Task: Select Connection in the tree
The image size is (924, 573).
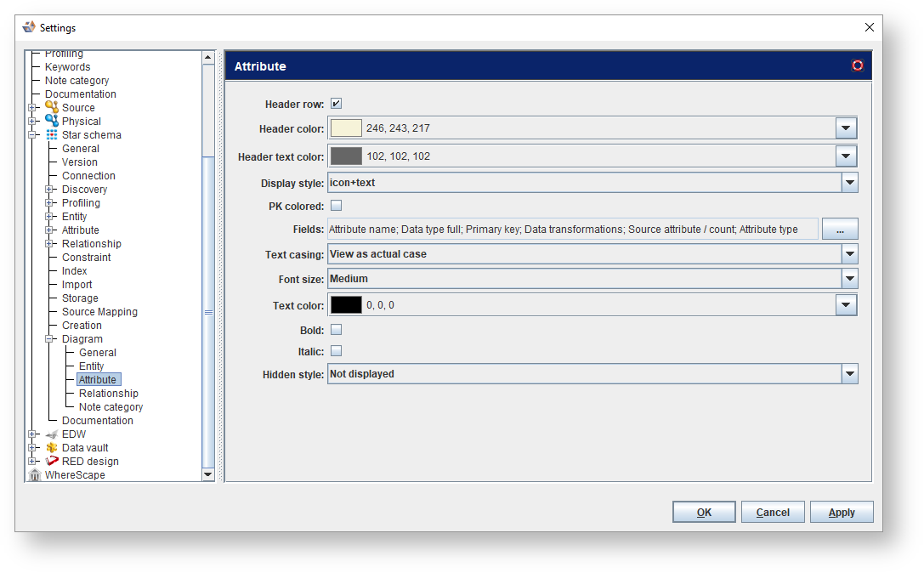Action: 88,176
